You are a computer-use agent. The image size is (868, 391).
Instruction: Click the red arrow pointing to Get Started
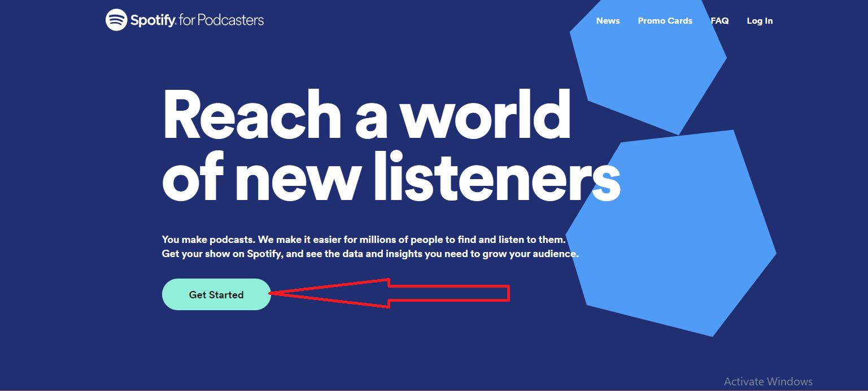[x=389, y=293]
